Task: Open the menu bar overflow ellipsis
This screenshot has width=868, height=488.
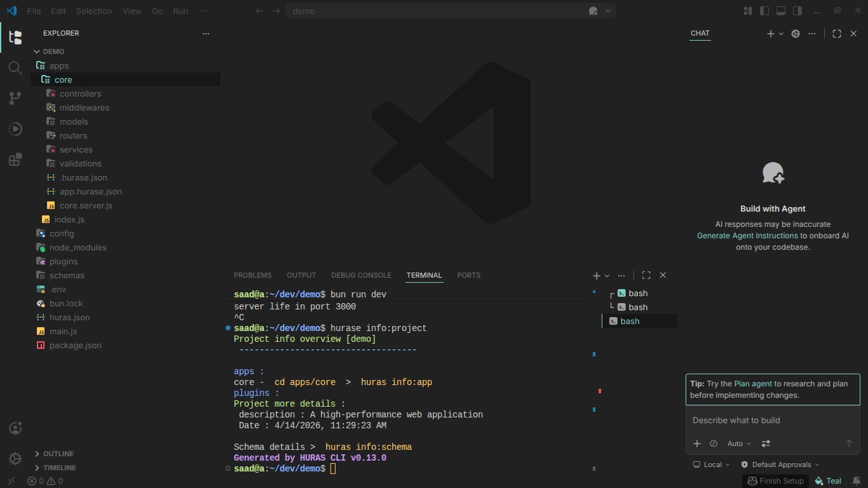Action: 205,11
